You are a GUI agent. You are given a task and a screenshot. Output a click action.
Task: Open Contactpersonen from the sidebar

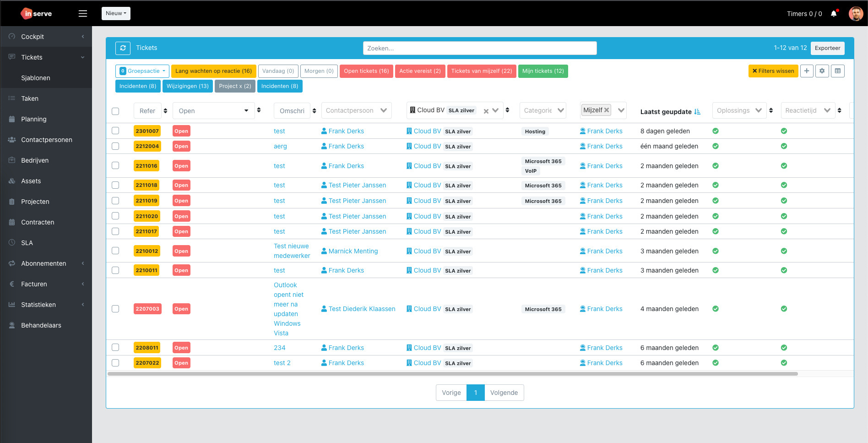(x=47, y=140)
